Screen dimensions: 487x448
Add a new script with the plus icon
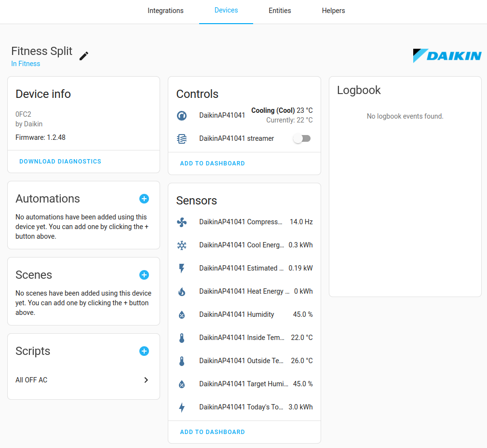point(144,351)
